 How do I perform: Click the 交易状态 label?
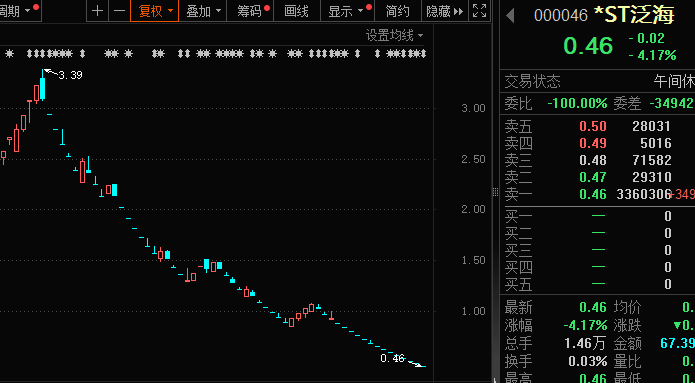click(x=532, y=82)
